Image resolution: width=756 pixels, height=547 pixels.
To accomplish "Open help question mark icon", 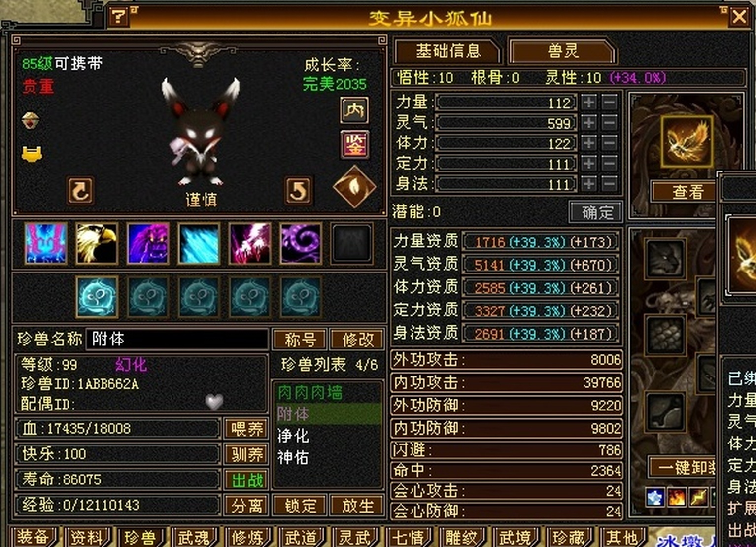I will click(119, 17).
